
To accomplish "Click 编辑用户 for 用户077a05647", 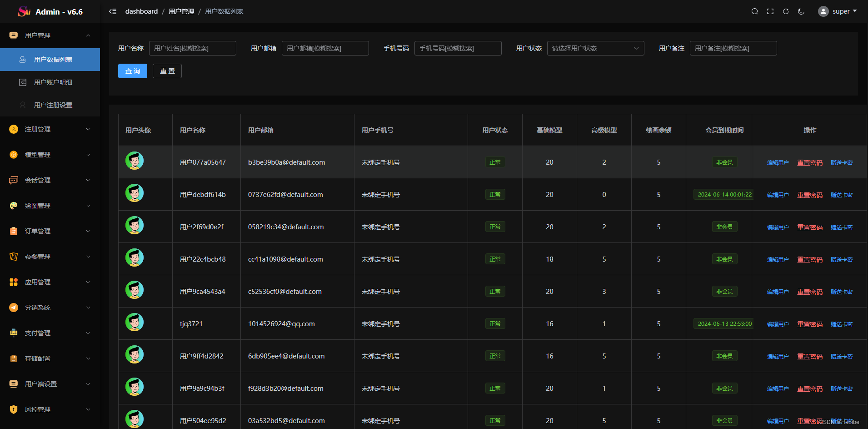I will point(778,163).
